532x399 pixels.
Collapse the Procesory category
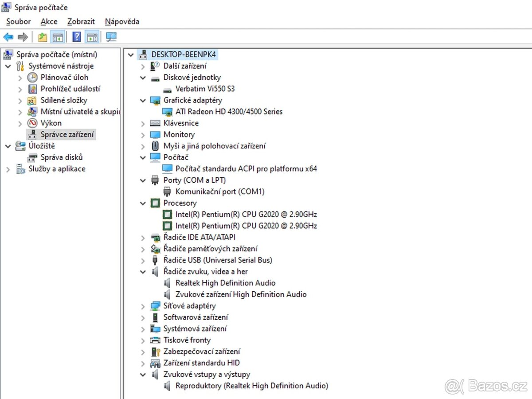click(x=142, y=203)
